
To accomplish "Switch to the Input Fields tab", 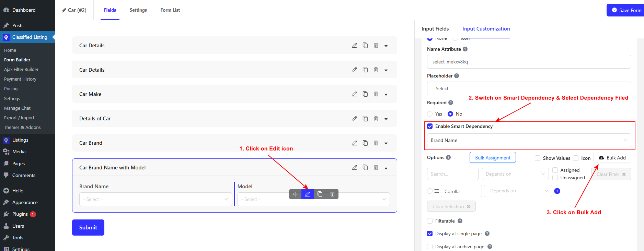I will tap(435, 29).
